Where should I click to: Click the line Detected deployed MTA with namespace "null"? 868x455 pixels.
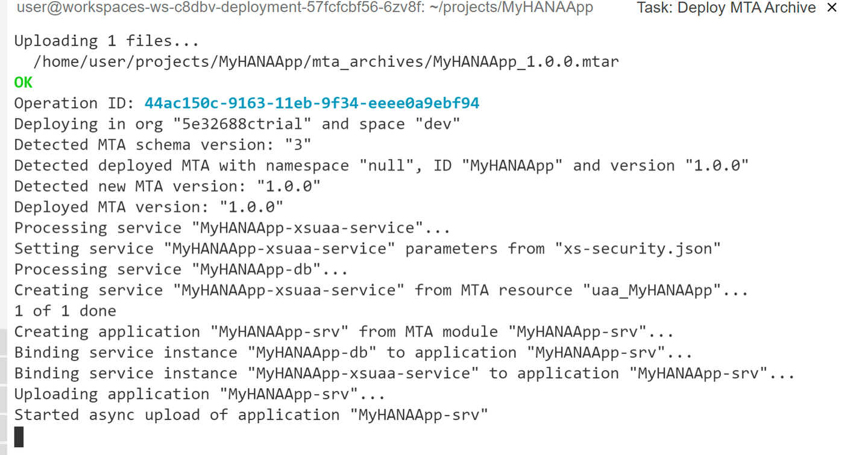point(382,166)
